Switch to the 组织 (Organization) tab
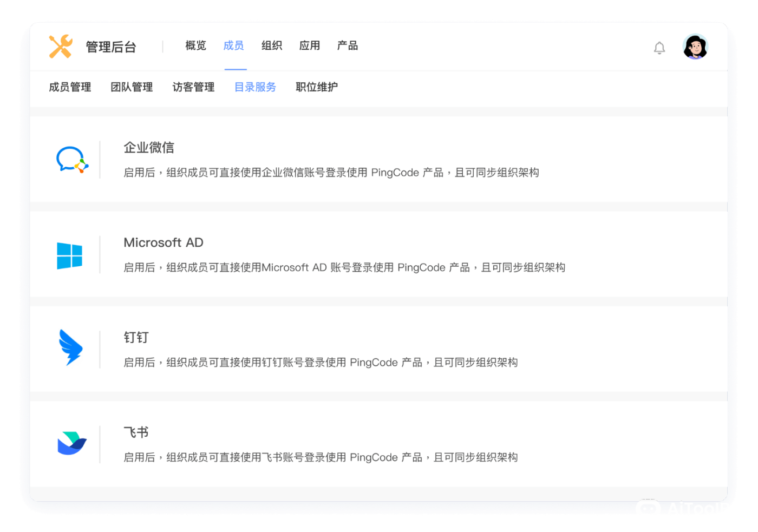Screen dimensions: 758x532 point(272,46)
